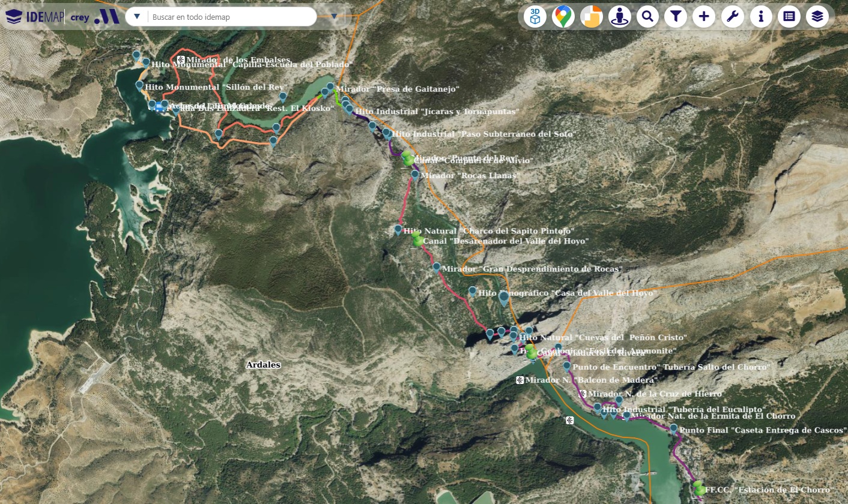Show information via the info icon
This screenshot has width=848, height=504.
[760, 16]
